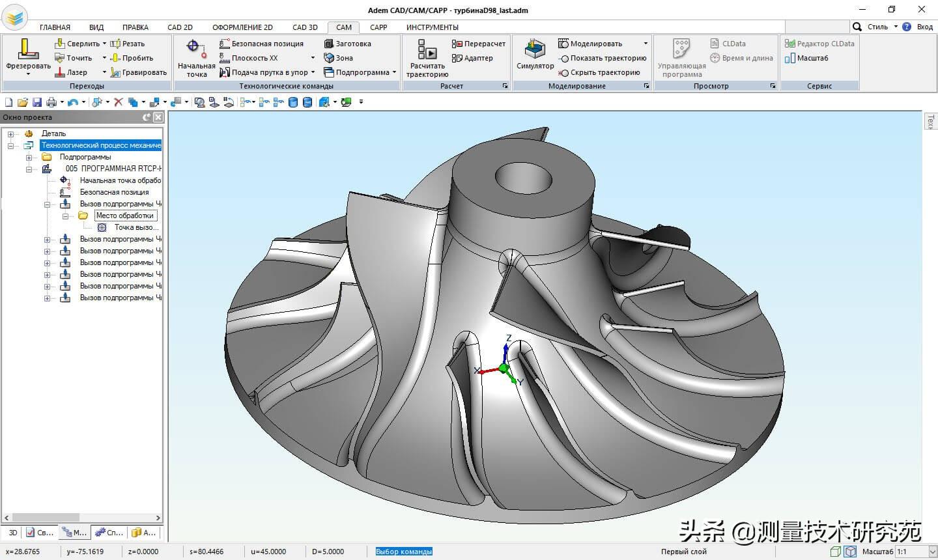938x560 pixels.
Task: Open the Help question mark icon
Action: click(x=907, y=27)
